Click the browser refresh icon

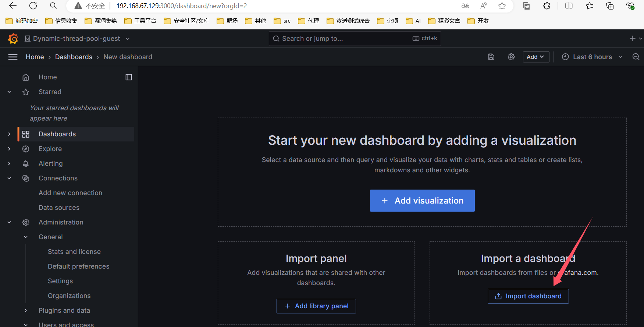(33, 6)
